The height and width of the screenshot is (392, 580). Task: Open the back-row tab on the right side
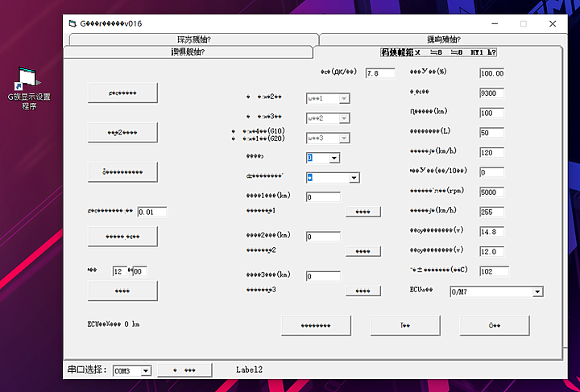point(442,39)
